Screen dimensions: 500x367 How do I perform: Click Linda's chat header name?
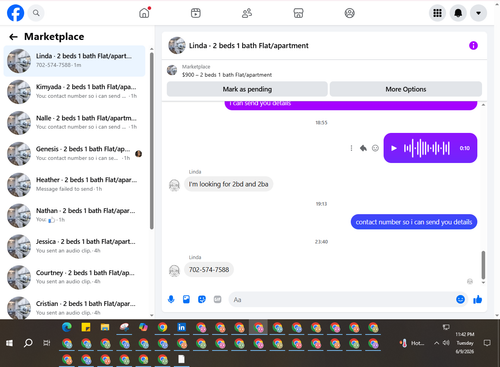click(249, 46)
